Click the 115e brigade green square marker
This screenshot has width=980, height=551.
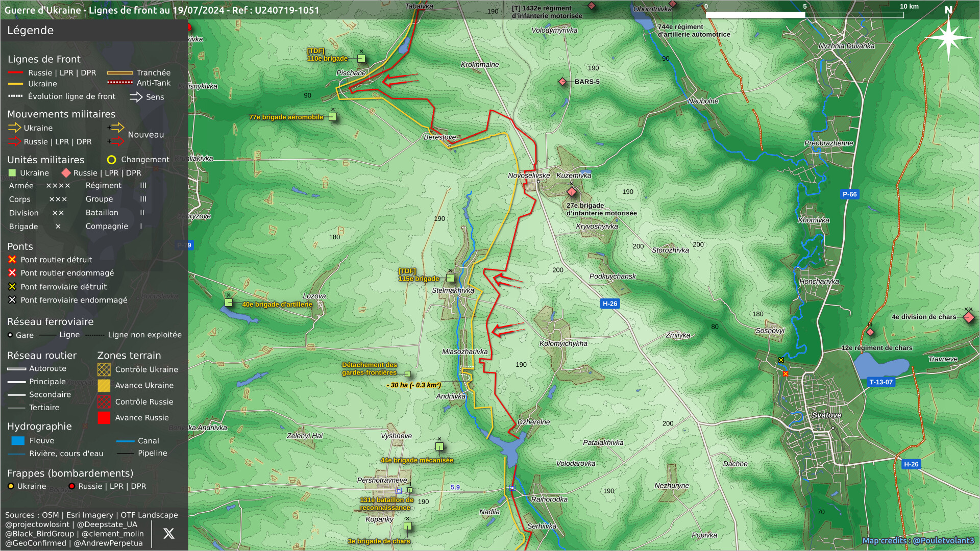(x=450, y=278)
